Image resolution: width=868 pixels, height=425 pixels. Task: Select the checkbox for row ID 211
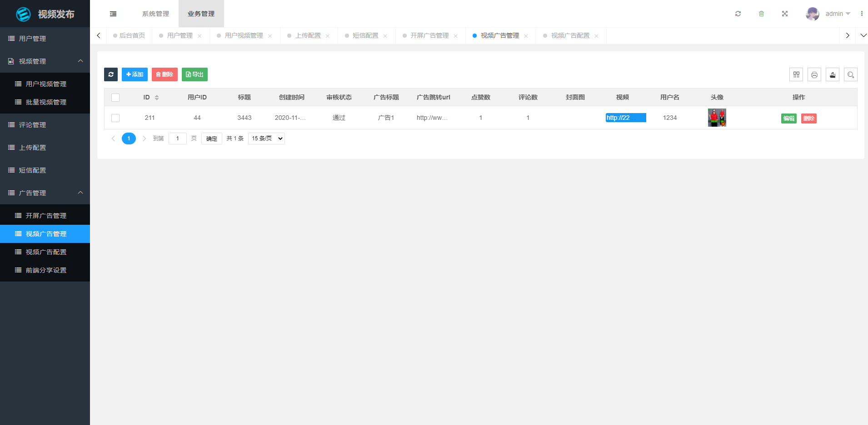pyautogui.click(x=115, y=118)
